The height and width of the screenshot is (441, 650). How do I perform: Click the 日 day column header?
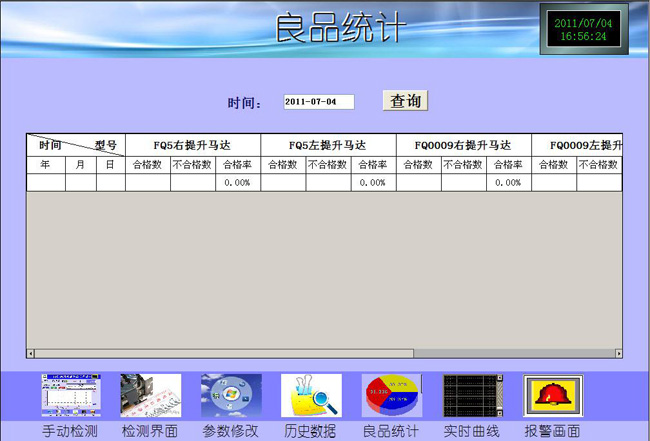(x=111, y=165)
